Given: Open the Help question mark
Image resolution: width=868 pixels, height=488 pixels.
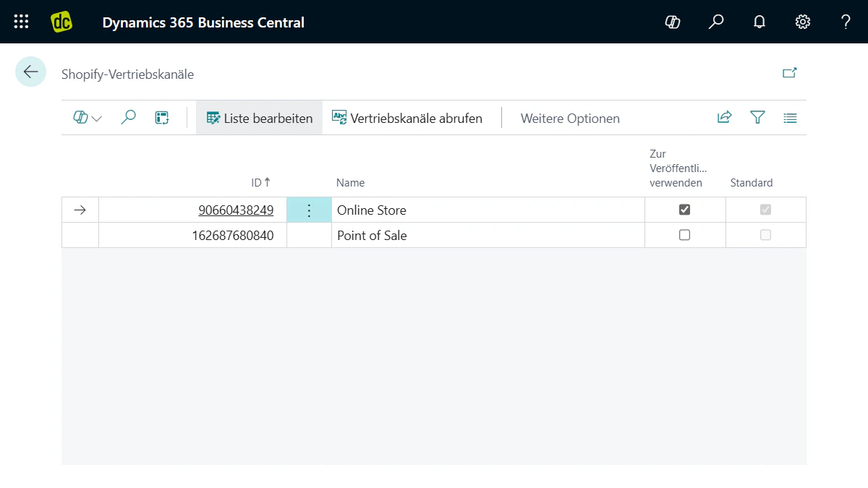Looking at the screenshot, I should [846, 22].
